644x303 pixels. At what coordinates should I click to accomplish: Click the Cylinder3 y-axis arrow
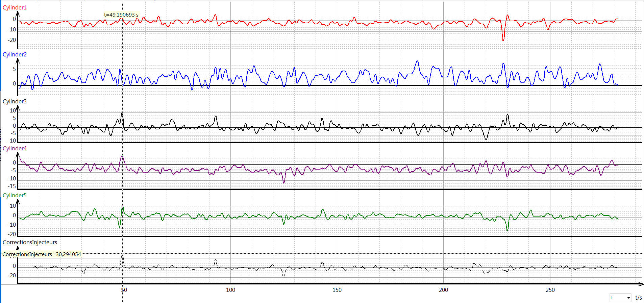coord(18,108)
